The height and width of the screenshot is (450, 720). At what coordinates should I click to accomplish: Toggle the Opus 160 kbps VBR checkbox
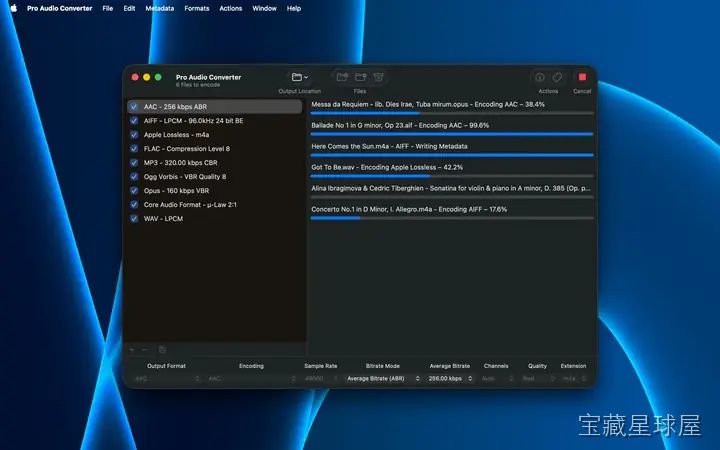[134, 191]
